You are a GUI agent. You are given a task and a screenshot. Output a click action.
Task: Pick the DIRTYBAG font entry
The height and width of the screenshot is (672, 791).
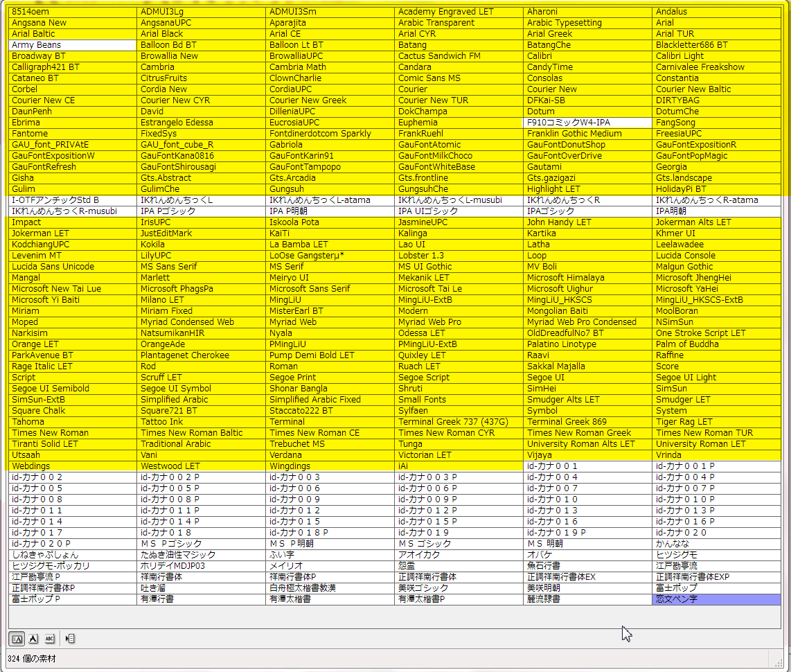pyautogui.click(x=716, y=100)
